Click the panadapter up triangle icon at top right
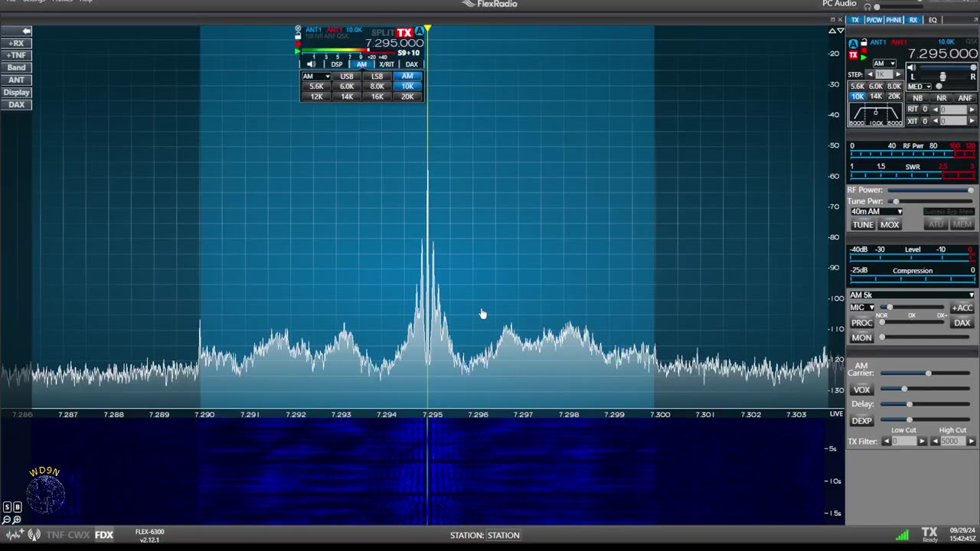This screenshot has height=551, width=980. click(832, 31)
